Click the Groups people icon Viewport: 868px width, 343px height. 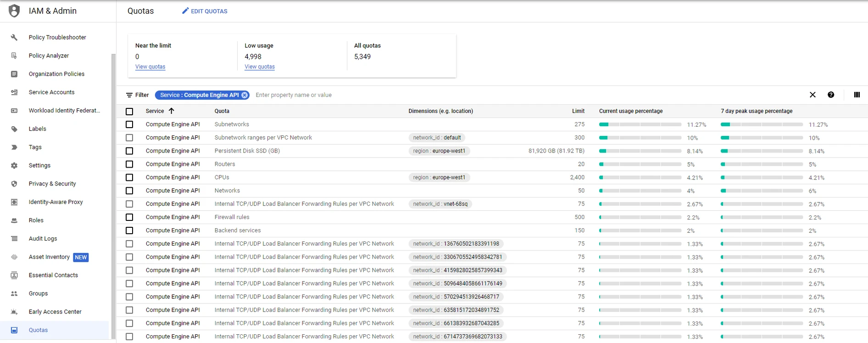14,293
